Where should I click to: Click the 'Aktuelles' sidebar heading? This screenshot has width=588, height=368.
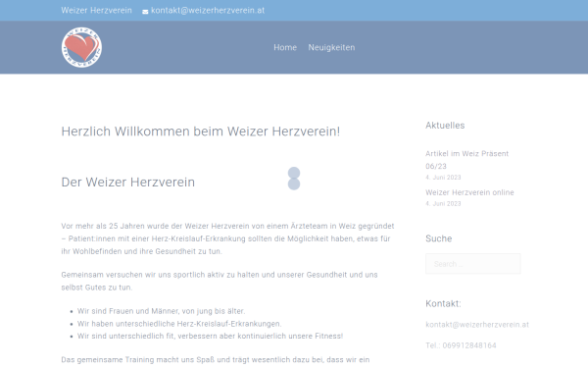click(x=445, y=126)
